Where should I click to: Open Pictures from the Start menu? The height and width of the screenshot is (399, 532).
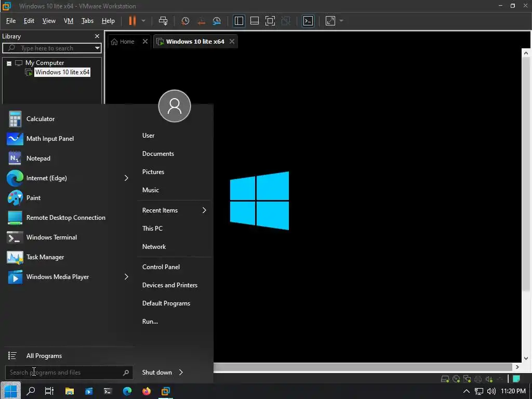coord(153,171)
